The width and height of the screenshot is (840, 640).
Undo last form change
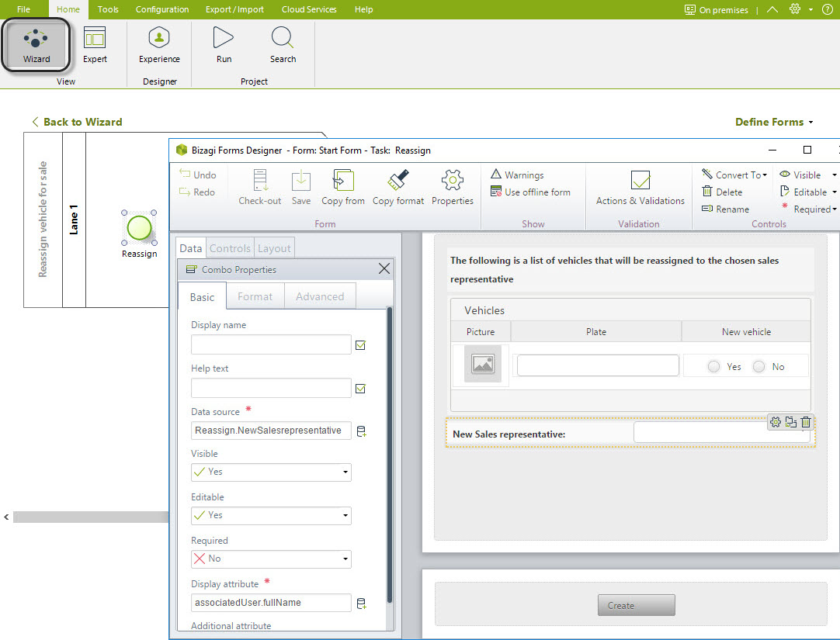coord(198,175)
